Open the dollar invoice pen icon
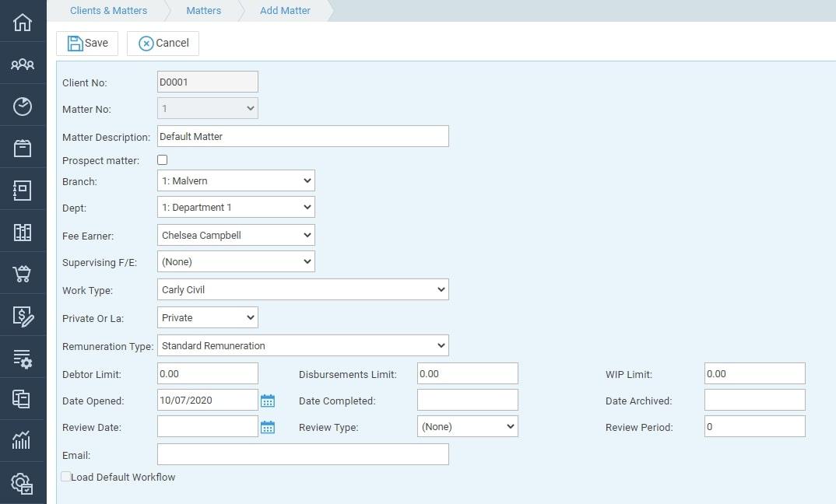This screenshot has width=836, height=504. [x=23, y=316]
